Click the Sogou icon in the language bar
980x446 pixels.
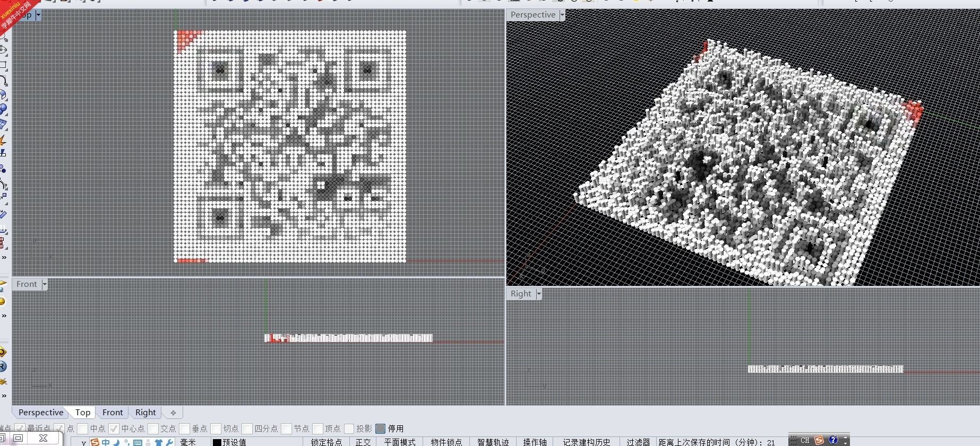pyautogui.click(x=819, y=440)
